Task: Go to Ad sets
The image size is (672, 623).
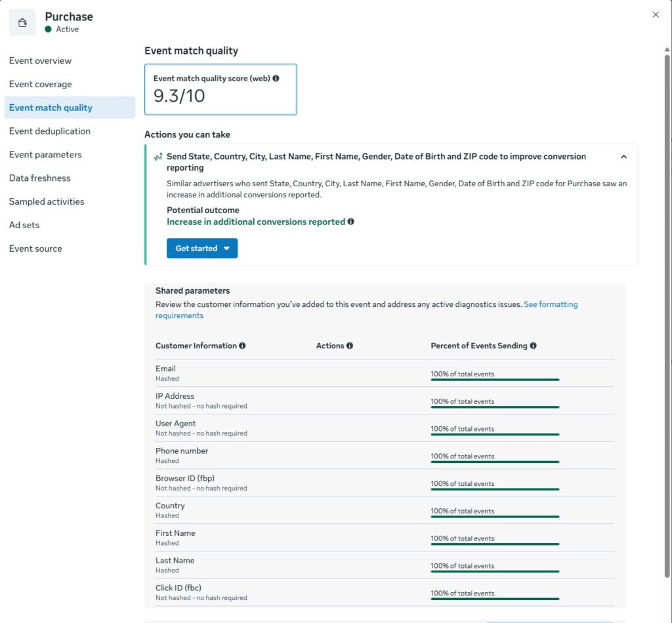Action: point(24,225)
